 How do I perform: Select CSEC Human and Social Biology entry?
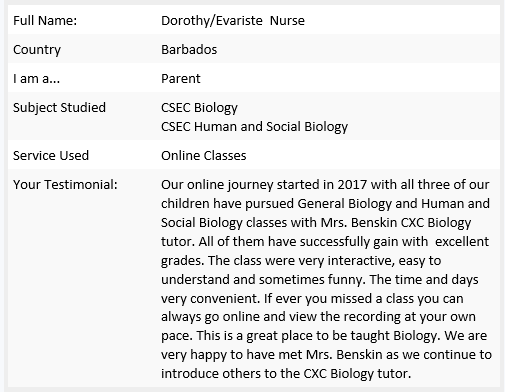click(254, 127)
